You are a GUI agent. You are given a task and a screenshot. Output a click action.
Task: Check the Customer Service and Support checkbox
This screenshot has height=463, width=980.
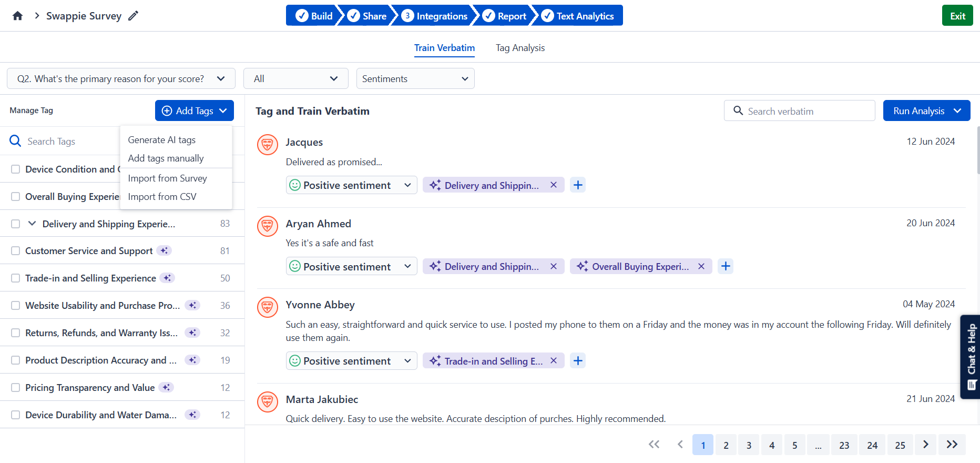pos(16,251)
